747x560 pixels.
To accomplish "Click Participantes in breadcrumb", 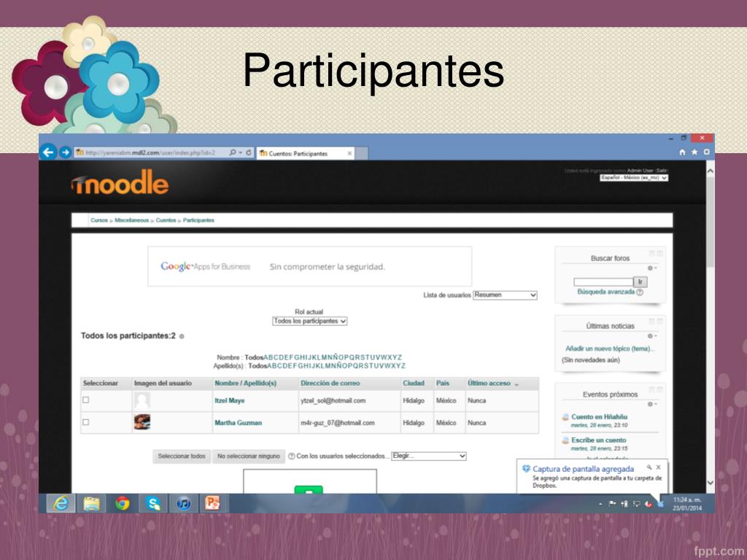I will (198, 220).
